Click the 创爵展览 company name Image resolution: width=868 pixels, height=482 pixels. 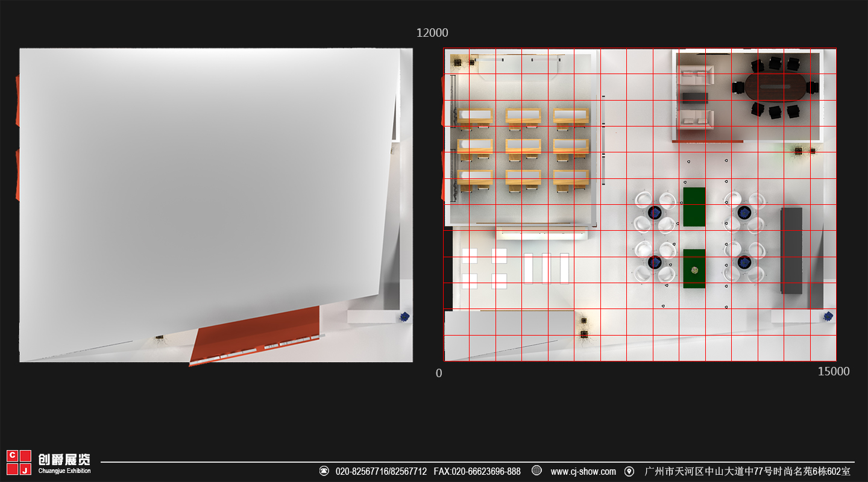coord(64,459)
